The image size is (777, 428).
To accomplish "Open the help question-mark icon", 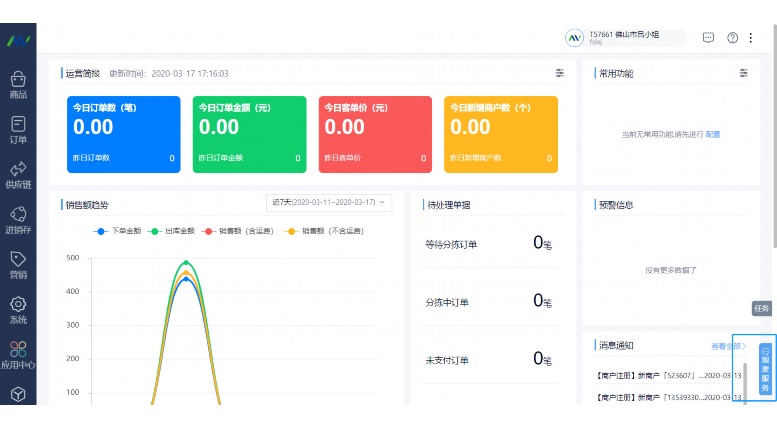I will pyautogui.click(x=732, y=38).
